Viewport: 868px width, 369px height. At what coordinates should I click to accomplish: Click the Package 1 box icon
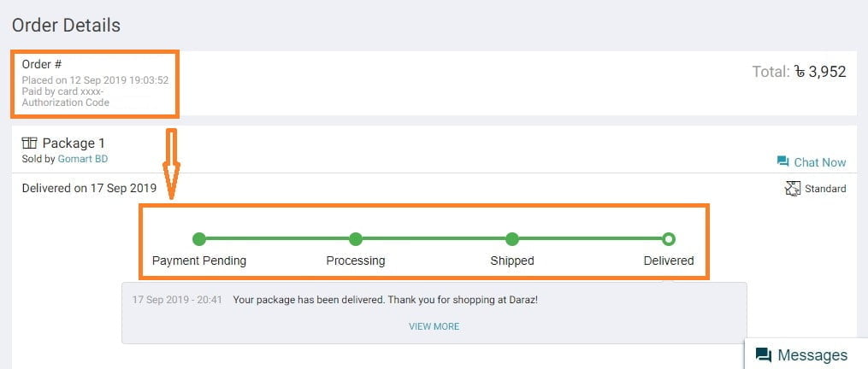click(x=30, y=143)
